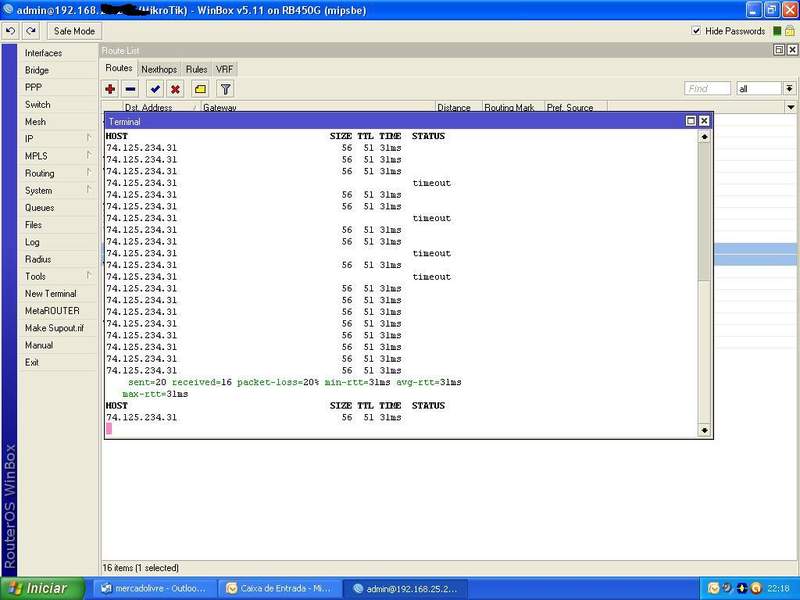This screenshot has height=600, width=800.
Task: Click the 'max-rtt=31ms' text in Terminal
Action: (155, 394)
